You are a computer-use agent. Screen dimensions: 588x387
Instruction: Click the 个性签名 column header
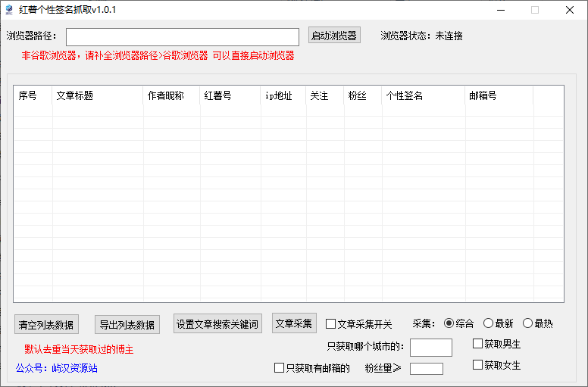pos(424,95)
